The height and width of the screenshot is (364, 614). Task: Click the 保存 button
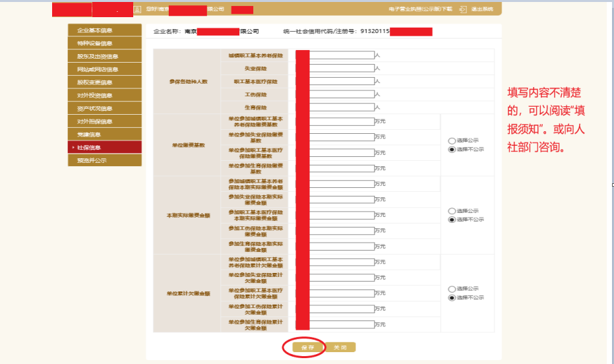[308, 347]
